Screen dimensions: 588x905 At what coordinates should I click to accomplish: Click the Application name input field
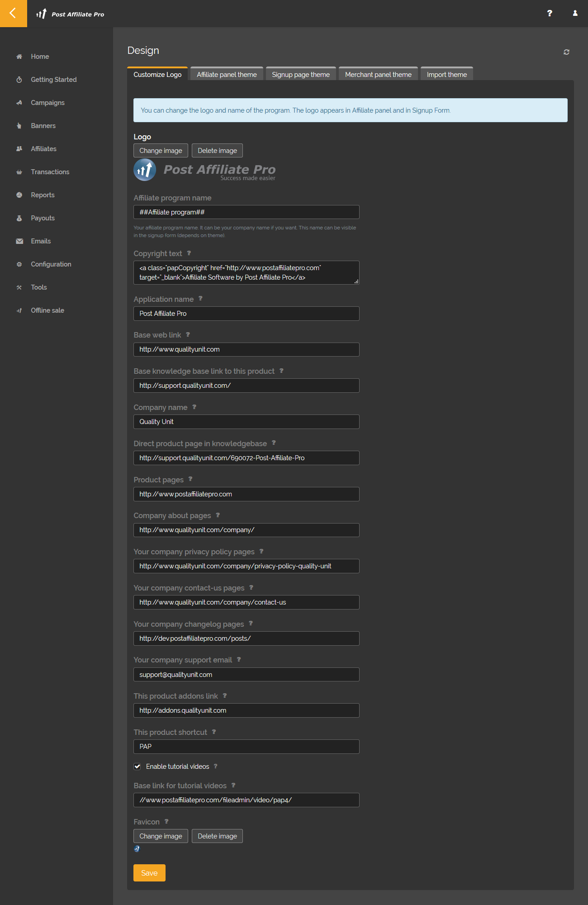247,314
